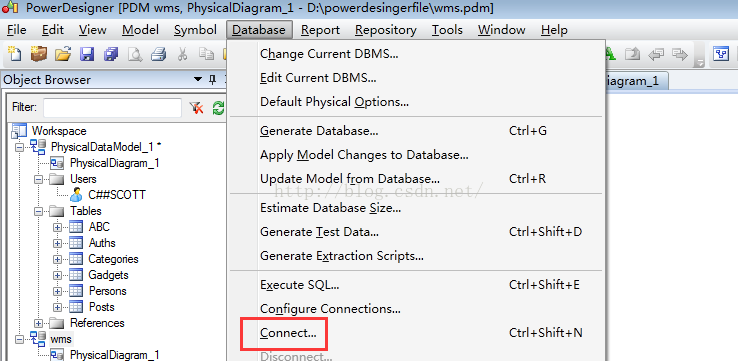
Task: Click the diagram window toolbar icon
Action: tap(721, 54)
